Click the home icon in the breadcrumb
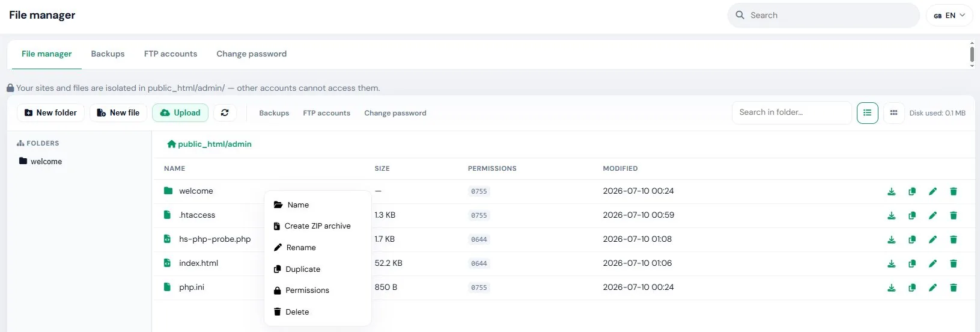Viewport: 980px width, 332px height. pyautogui.click(x=171, y=144)
